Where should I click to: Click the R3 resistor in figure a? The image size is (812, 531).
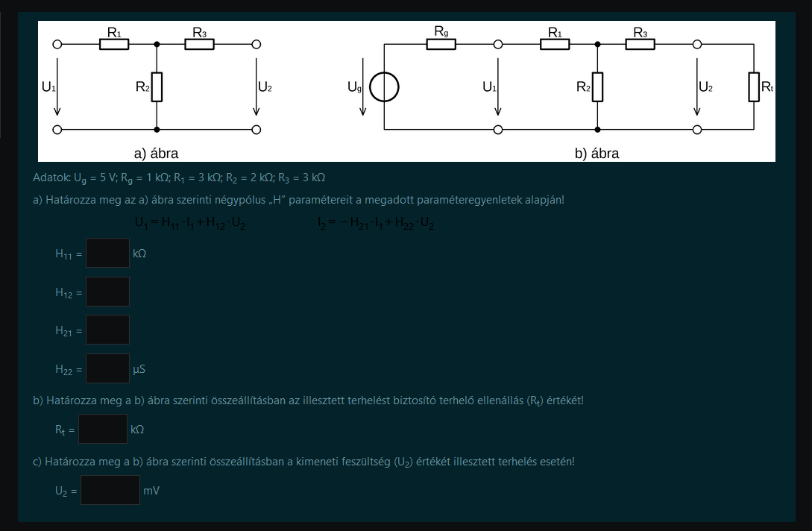click(x=199, y=45)
